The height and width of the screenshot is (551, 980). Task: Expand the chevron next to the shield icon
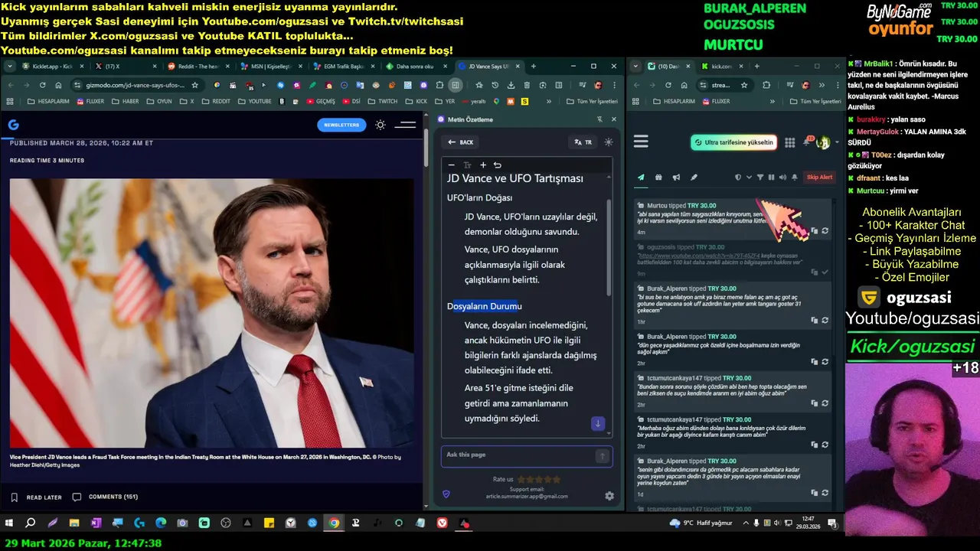pos(749,178)
